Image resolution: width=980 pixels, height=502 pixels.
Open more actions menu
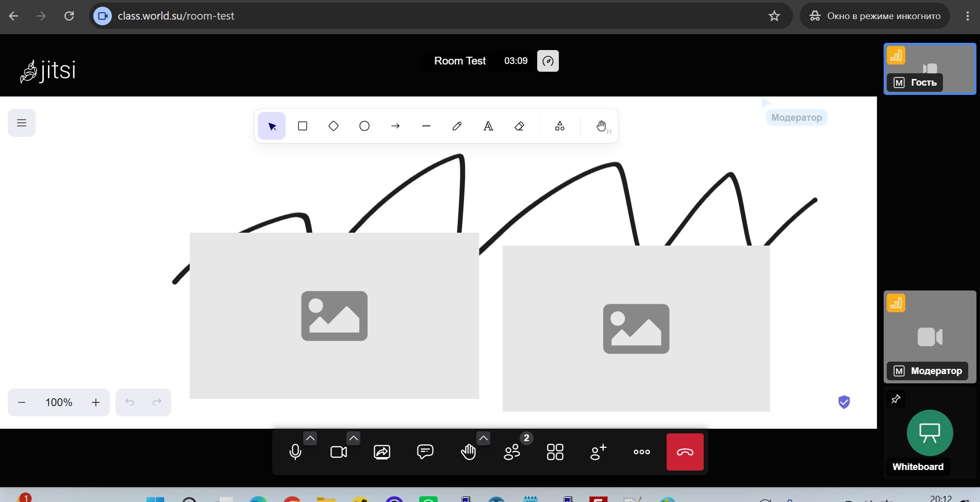pos(642,452)
